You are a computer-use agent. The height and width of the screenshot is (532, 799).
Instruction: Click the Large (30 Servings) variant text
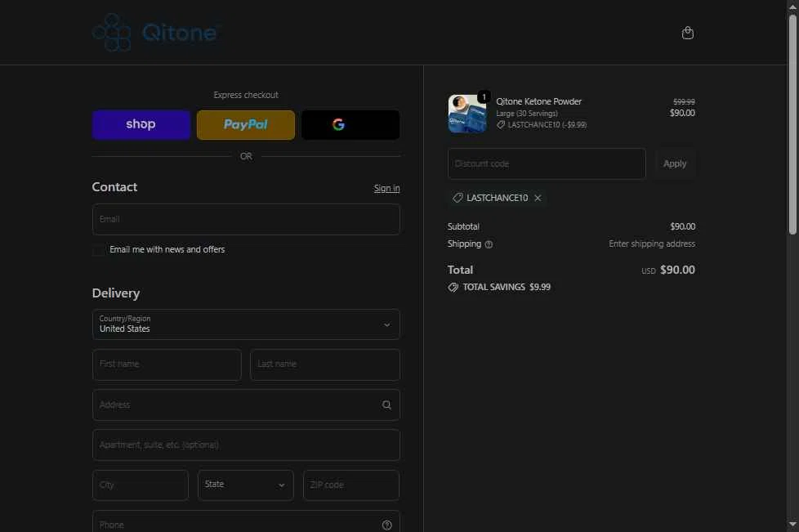(527, 113)
